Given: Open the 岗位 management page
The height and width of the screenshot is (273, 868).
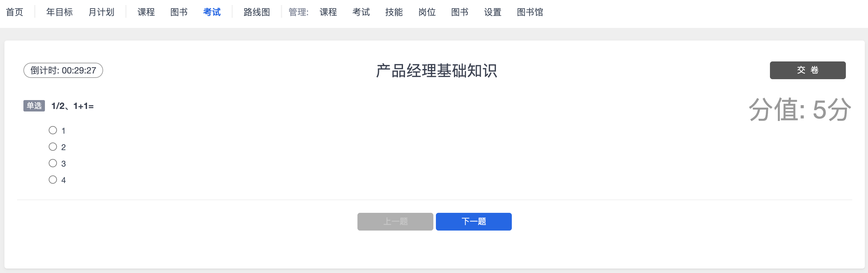Looking at the screenshot, I should click(427, 12).
